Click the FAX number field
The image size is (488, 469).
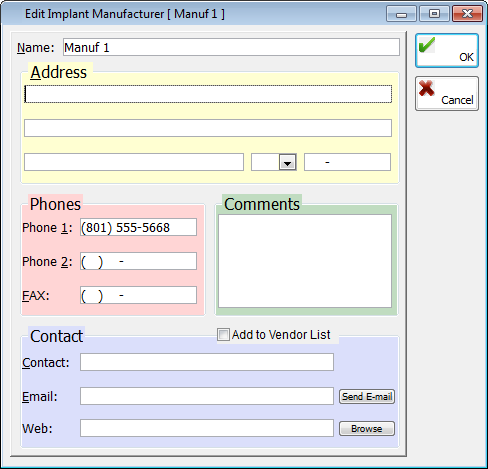coord(138,295)
